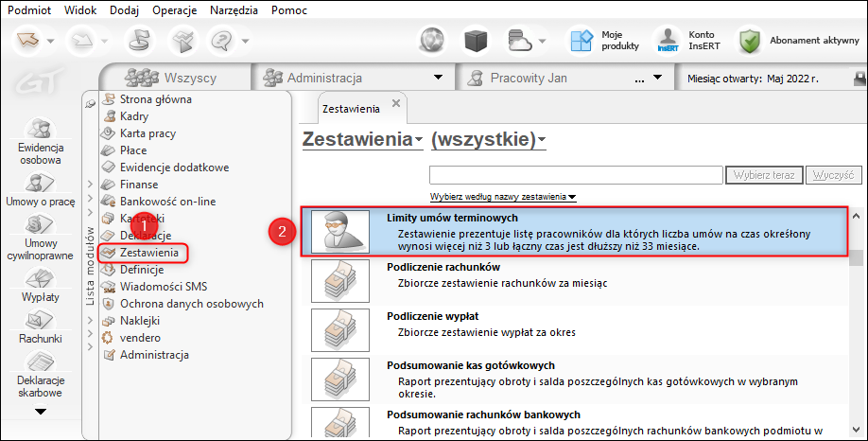The height and width of the screenshot is (441, 868).
Task: Open the Operacje menu
Action: click(174, 10)
